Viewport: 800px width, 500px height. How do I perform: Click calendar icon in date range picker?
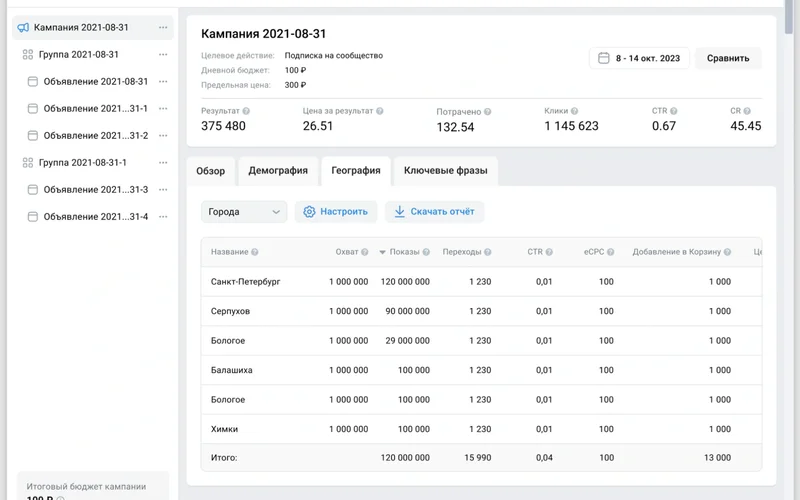(x=604, y=58)
